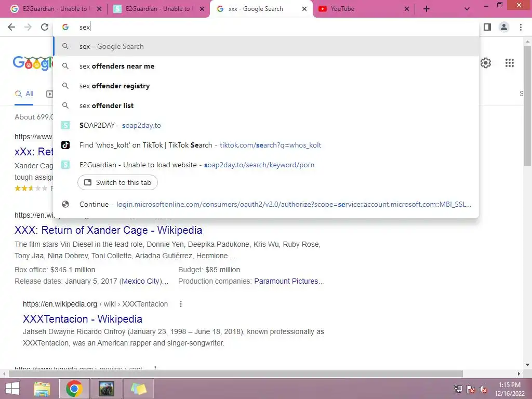The width and height of the screenshot is (532, 399).
Task: Click the vertical scrollbar thumb
Action: point(527,106)
